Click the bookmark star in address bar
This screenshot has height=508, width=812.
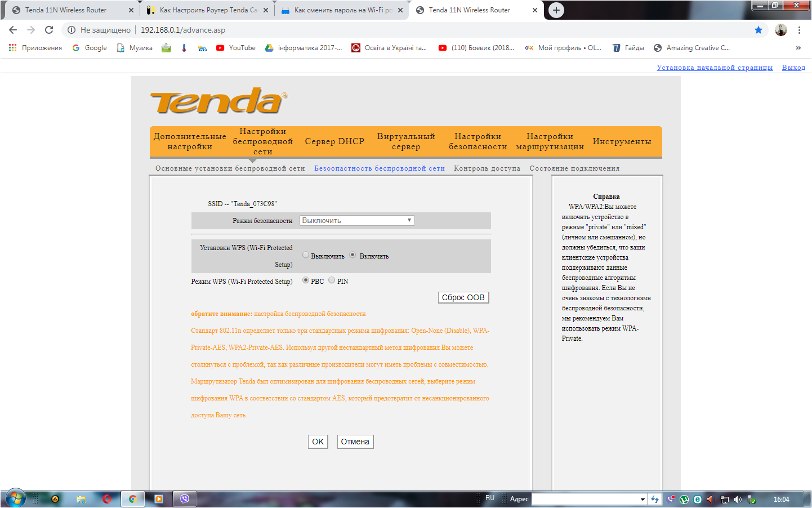[x=759, y=30]
